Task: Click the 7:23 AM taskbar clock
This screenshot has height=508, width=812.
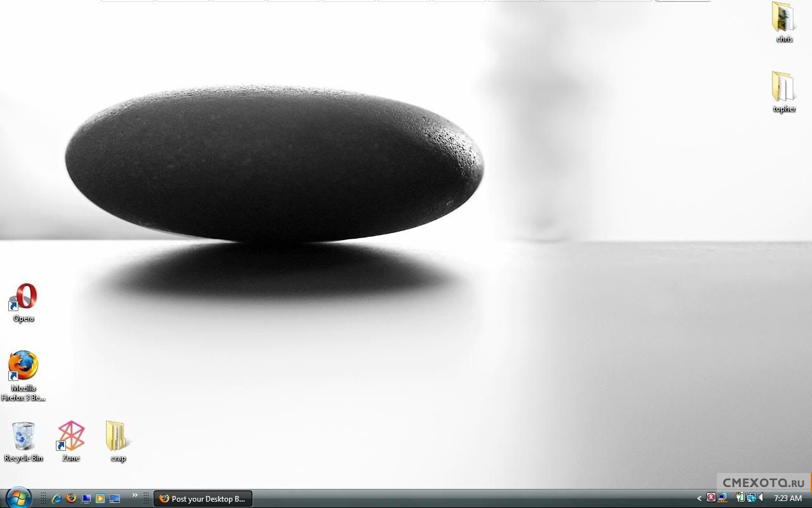Action: (788, 498)
